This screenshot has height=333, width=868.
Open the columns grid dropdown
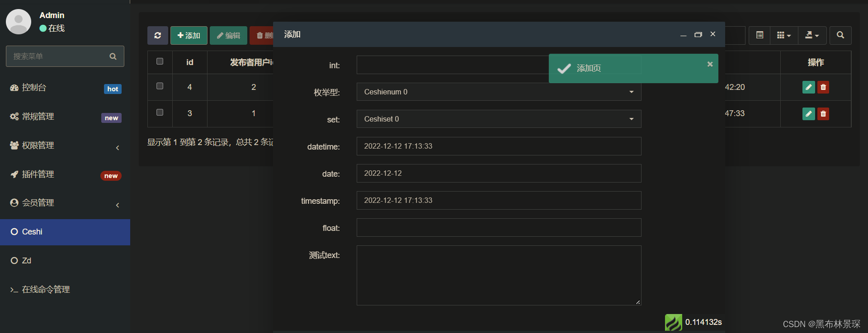[x=784, y=35]
